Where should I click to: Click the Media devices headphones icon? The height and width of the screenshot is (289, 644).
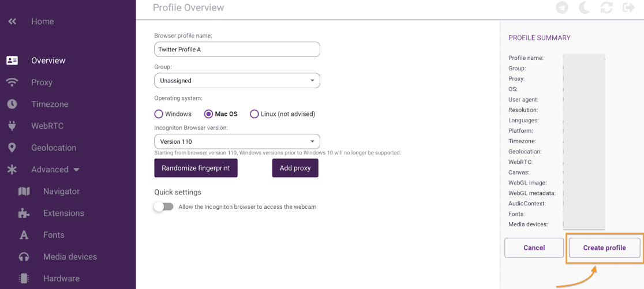point(24,257)
